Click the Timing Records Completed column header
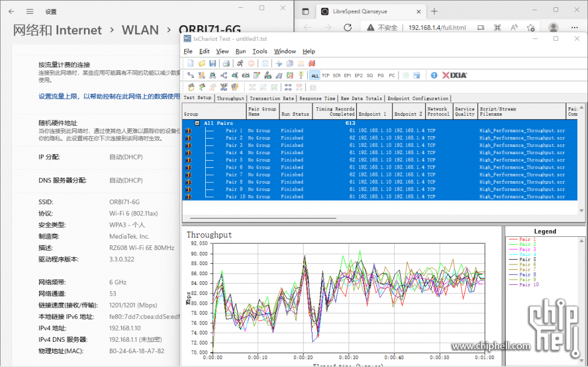Image resolution: width=588 pixels, height=367 pixels. click(335, 112)
